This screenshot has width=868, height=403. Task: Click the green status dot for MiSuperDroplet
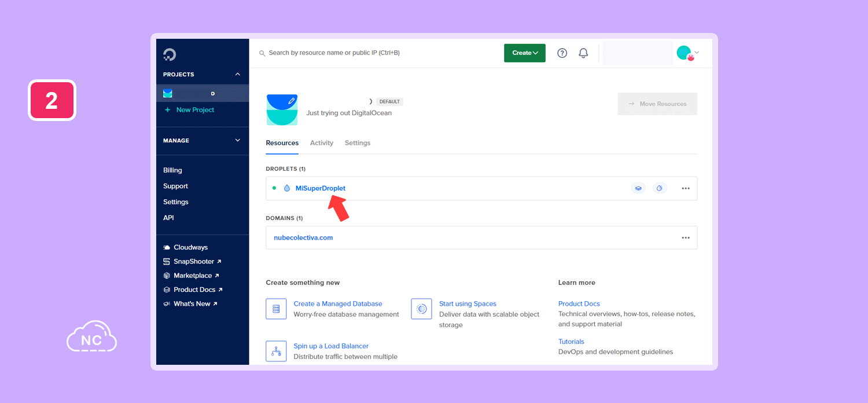[x=274, y=188]
